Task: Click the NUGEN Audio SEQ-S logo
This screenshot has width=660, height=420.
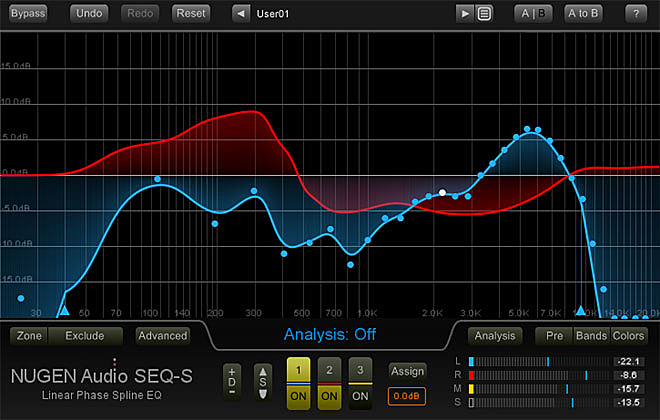Action: coord(101,376)
